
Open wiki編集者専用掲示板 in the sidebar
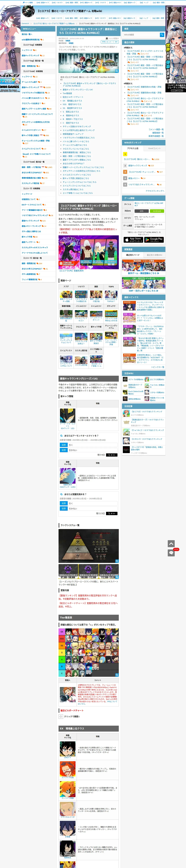(x=31, y=39)
